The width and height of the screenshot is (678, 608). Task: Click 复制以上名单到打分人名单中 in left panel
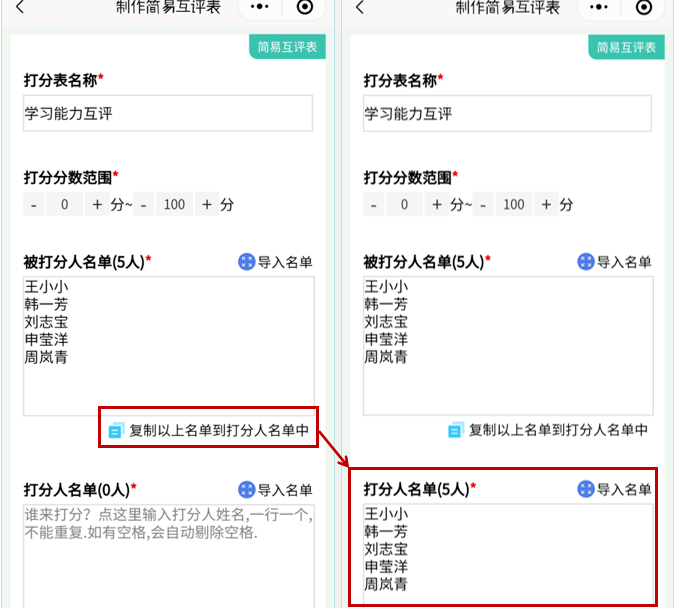[219, 430]
